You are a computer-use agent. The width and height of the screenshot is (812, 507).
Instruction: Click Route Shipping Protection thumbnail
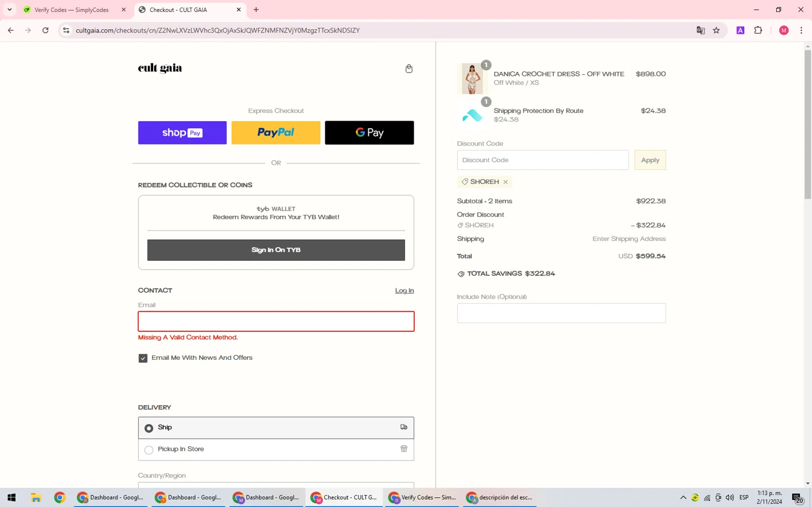tap(472, 115)
